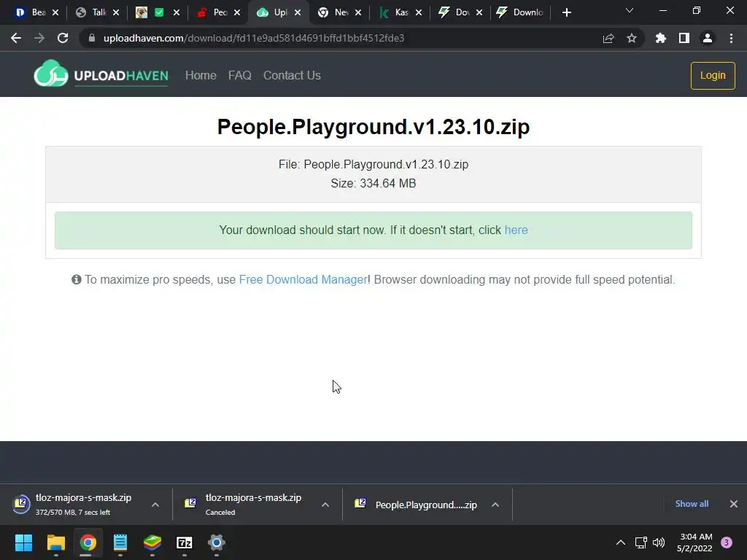Screen dimensions: 747x560
Task: Bookmark this page with the star icon
Action: [x=632, y=38]
